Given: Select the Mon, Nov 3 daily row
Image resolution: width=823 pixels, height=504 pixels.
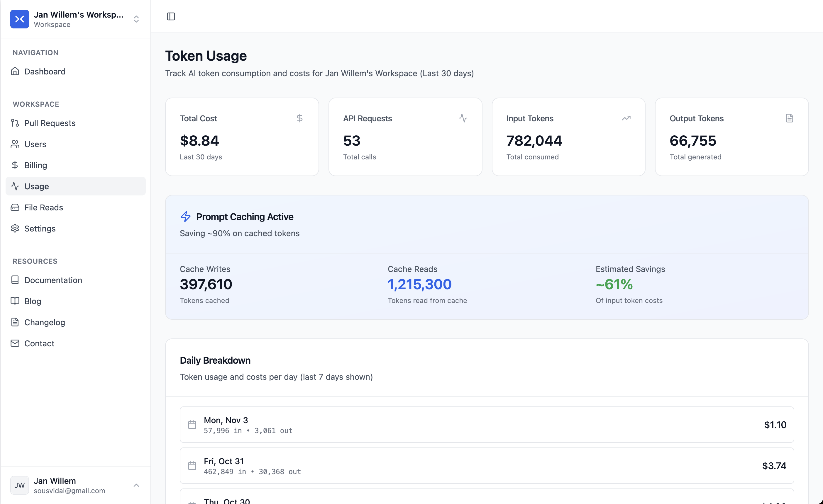Looking at the screenshot, I should [486, 425].
